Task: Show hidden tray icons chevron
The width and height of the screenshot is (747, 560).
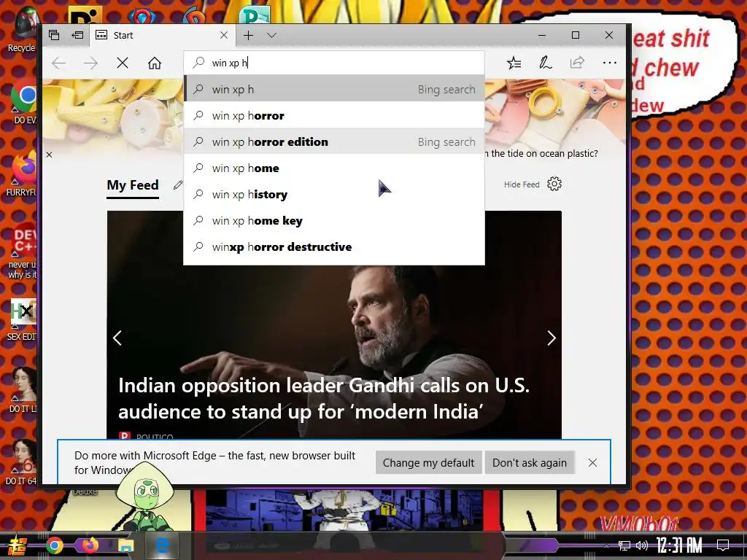Action: click(x=606, y=545)
